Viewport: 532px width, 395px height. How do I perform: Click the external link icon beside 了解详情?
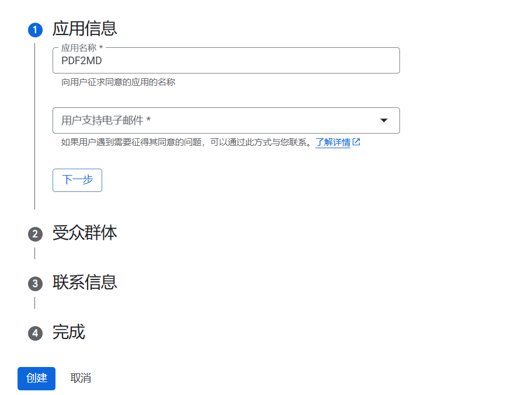tap(356, 142)
